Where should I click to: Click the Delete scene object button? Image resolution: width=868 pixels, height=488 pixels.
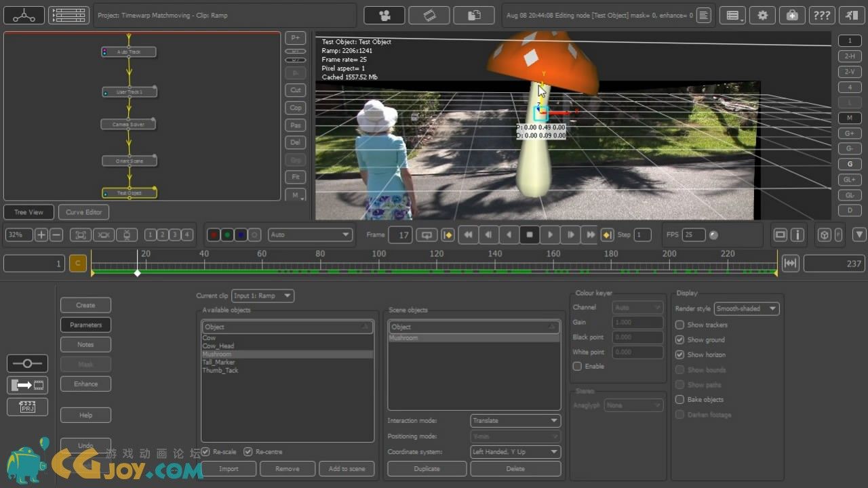[515, 468]
